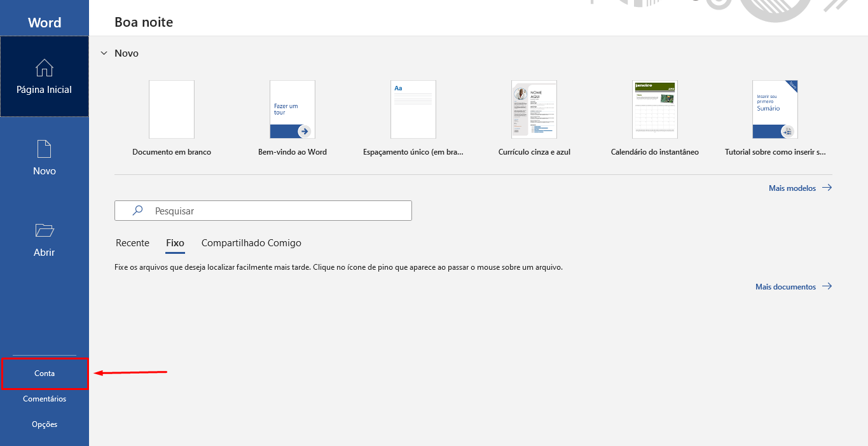Open the Novo document icon in sidebar
This screenshot has width=868, height=446.
[x=45, y=149]
